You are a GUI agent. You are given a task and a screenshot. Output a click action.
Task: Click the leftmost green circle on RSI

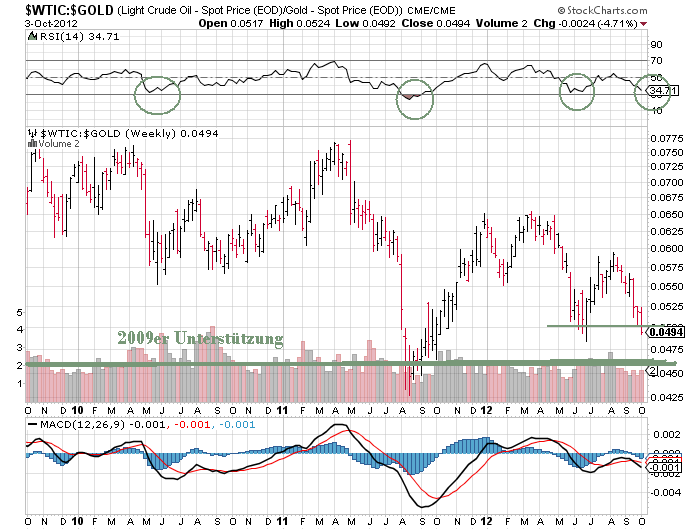click(157, 96)
